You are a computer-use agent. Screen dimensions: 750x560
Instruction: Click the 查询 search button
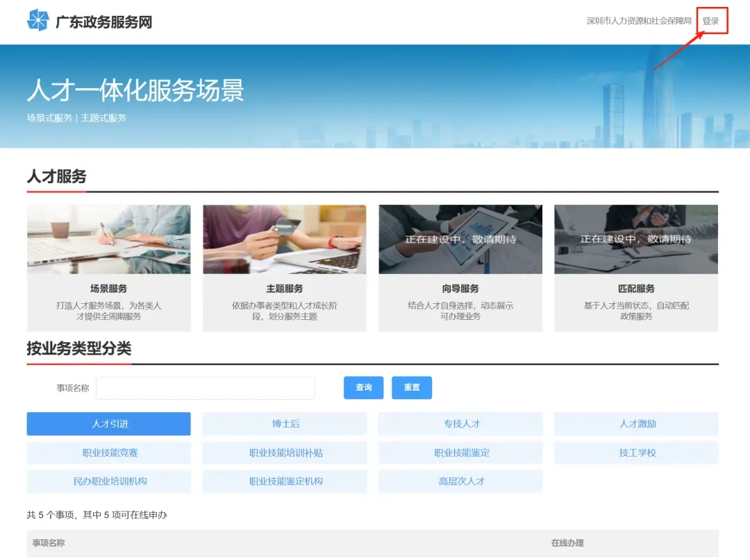[x=363, y=387]
